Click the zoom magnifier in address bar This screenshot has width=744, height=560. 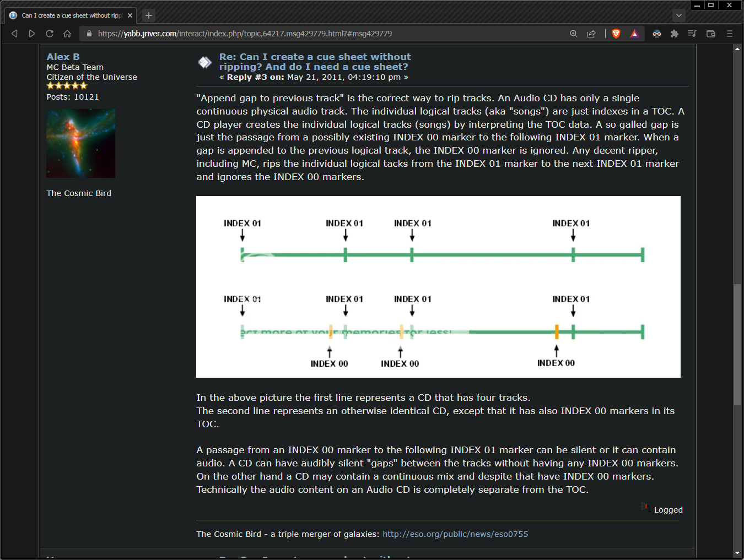pyautogui.click(x=574, y=34)
